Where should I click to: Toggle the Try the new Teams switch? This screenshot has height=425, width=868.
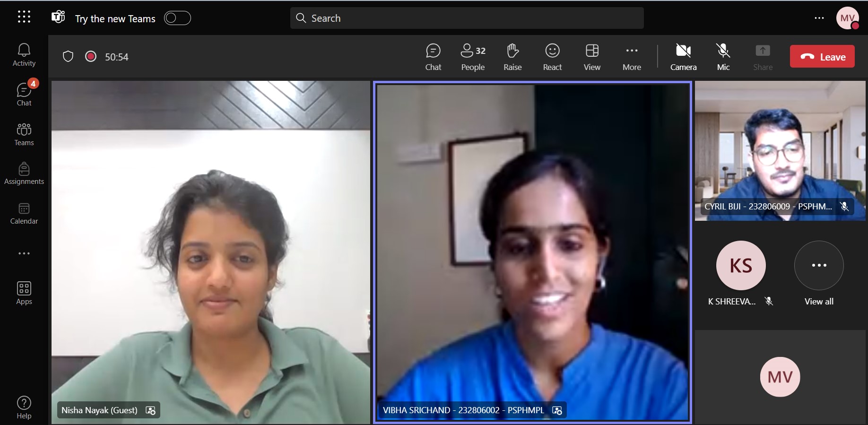coord(177,18)
